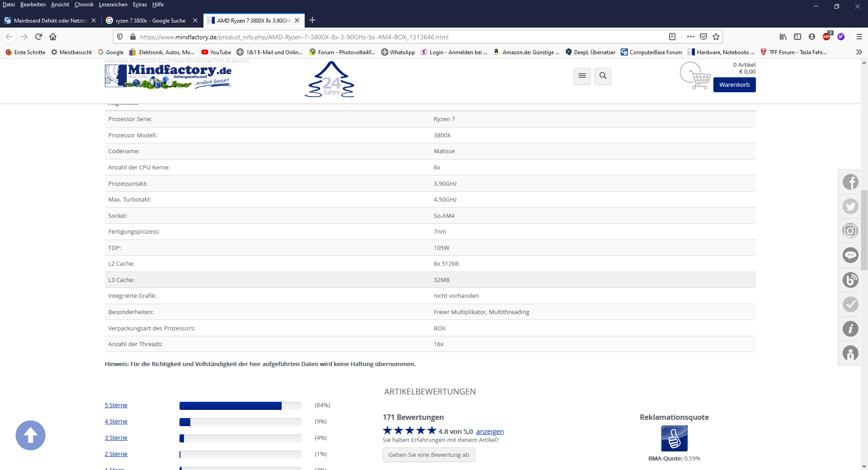The height and width of the screenshot is (470, 868).
Task: Click the scroll-to-top arrow button
Action: pyautogui.click(x=30, y=435)
